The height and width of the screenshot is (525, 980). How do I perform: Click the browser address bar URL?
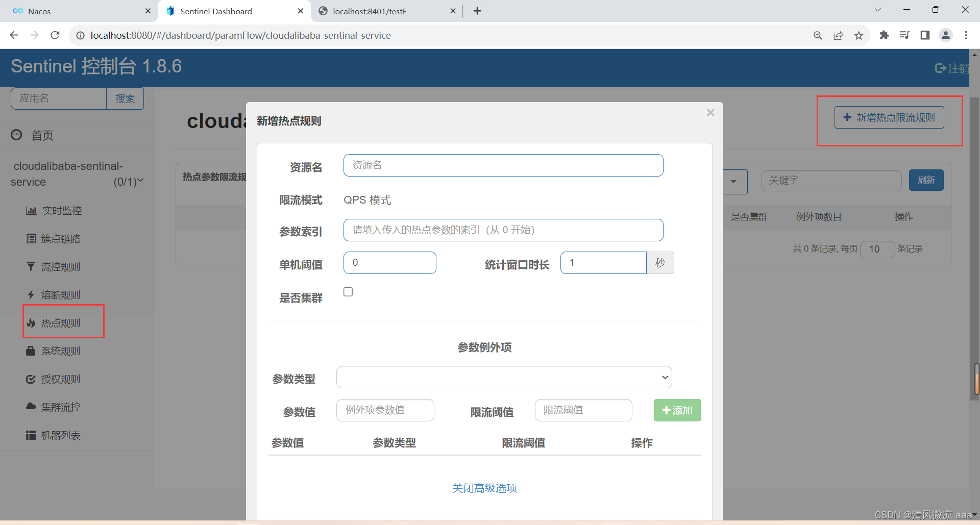241,35
